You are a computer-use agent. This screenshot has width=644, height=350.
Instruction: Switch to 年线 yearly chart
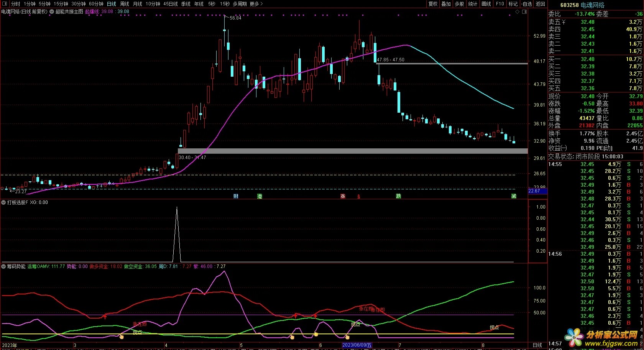199,4
